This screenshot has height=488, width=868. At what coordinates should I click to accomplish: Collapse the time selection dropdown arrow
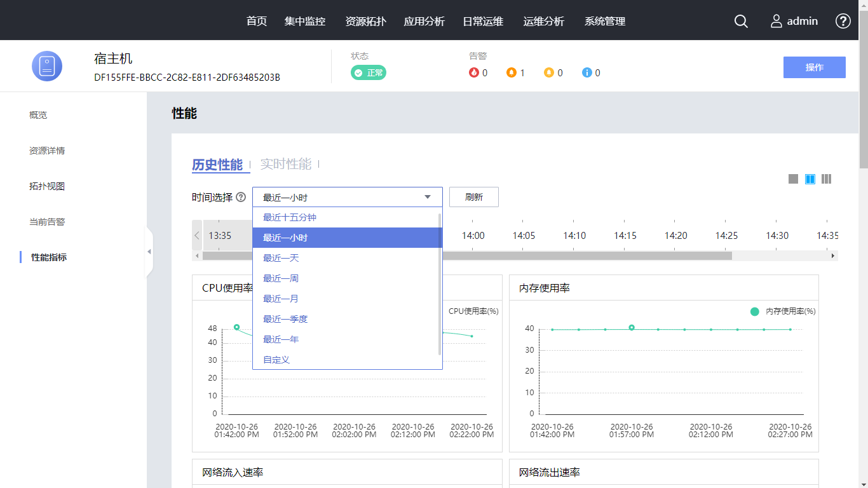click(x=428, y=197)
